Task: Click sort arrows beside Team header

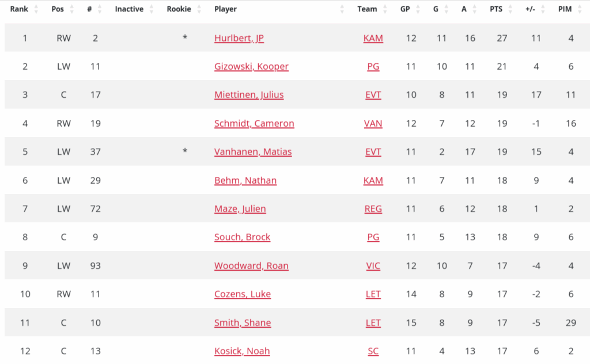Action: 385,9
